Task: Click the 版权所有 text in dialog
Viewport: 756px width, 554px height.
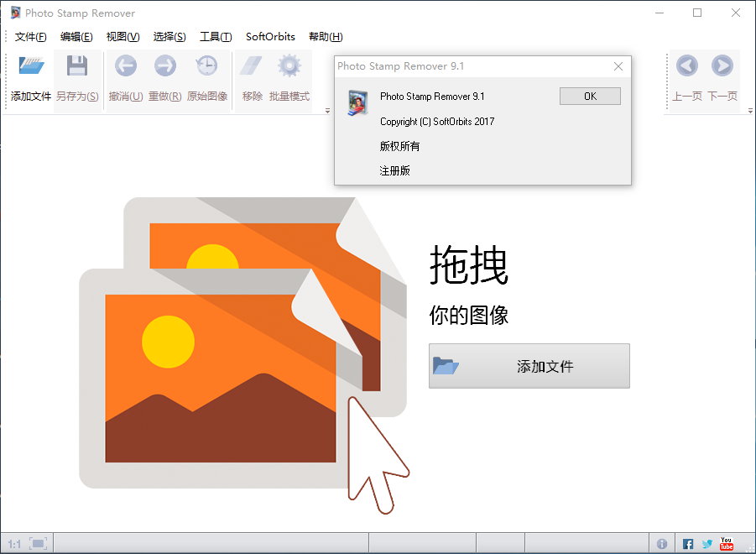Action: tap(399, 146)
